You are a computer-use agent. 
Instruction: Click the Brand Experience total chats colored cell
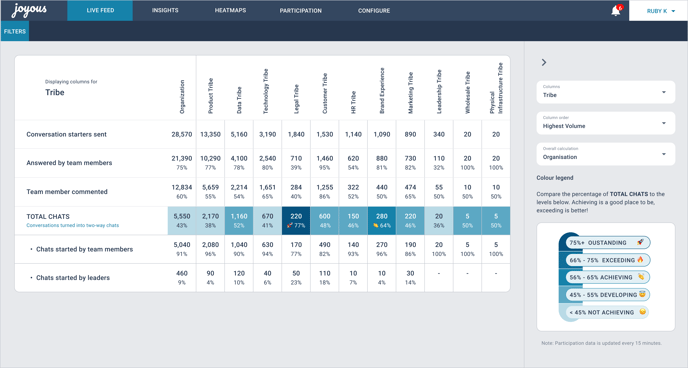point(382,221)
